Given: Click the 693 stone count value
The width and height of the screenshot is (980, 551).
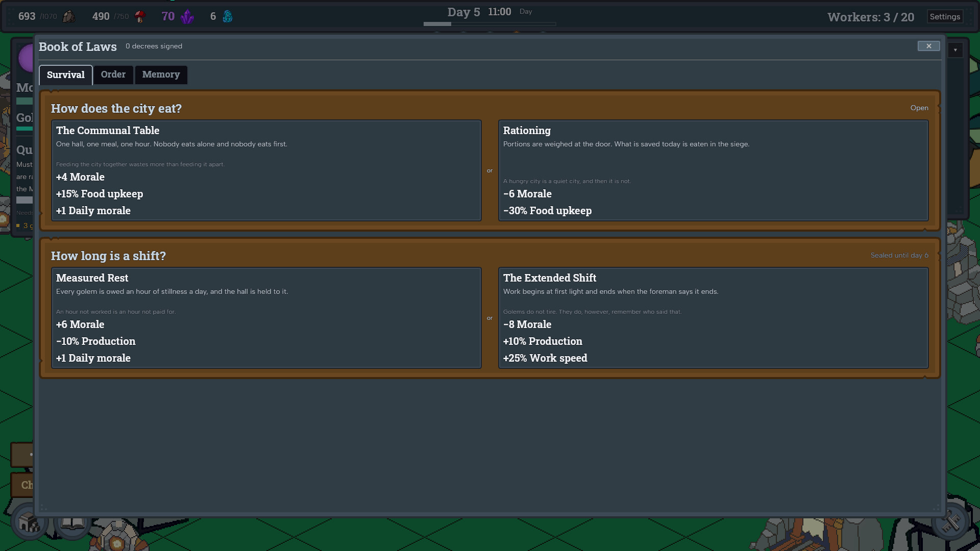Looking at the screenshot, I should 27,16.
